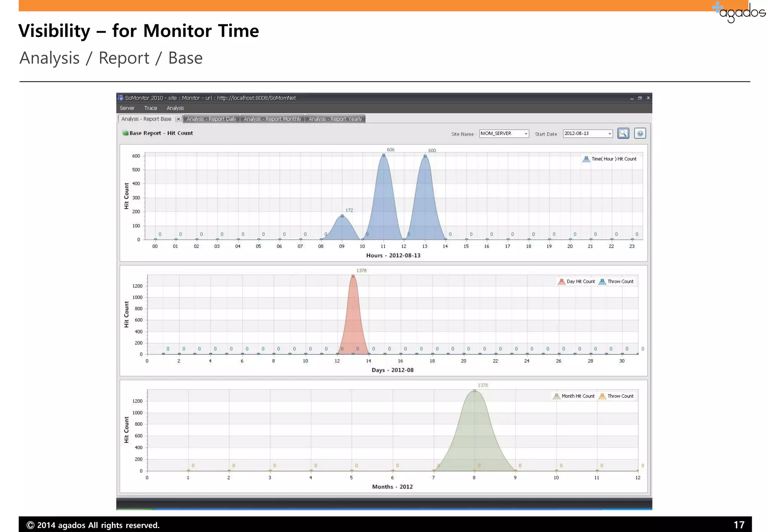Screen dimensions: 769x532
Task: Switch to Analysis - Report Monthly tab
Action: pos(272,119)
